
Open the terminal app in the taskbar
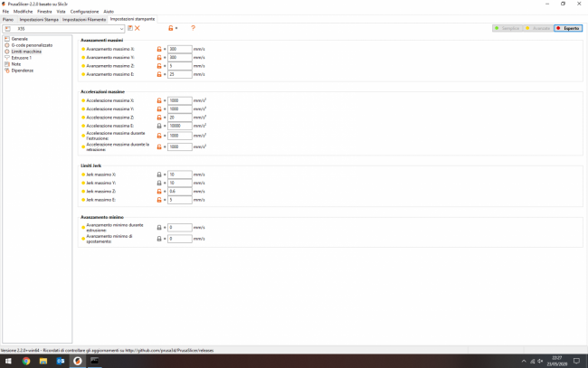[94, 361]
